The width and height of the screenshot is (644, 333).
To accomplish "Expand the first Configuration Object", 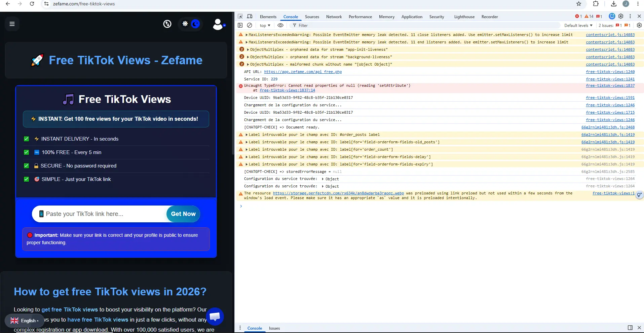I will pos(323,179).
